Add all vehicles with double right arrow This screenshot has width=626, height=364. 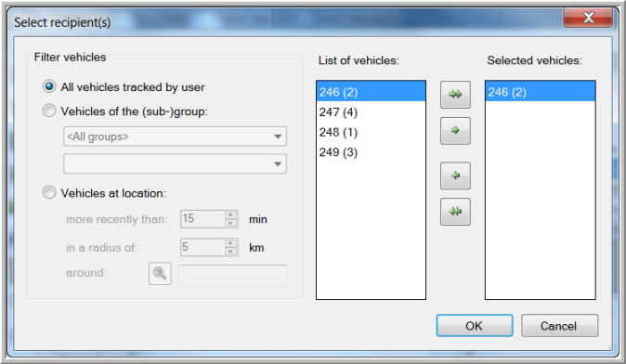(455, 95)
